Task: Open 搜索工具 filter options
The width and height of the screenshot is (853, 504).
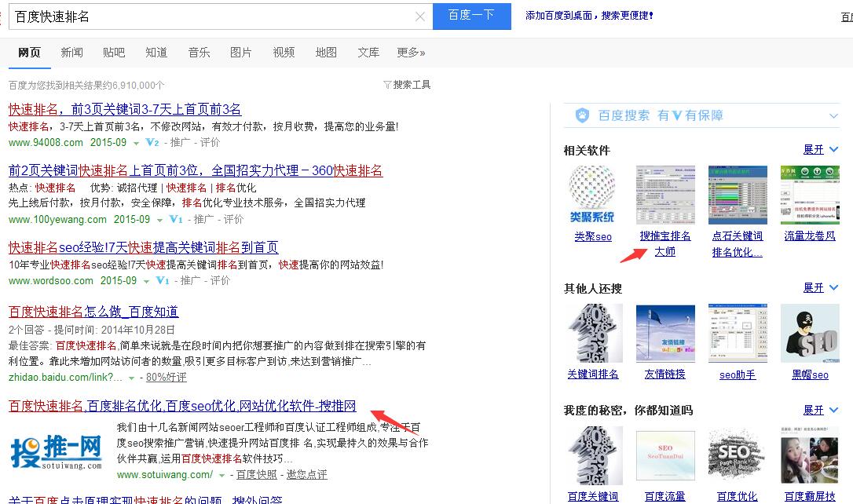Action: [x=407, y=85]
